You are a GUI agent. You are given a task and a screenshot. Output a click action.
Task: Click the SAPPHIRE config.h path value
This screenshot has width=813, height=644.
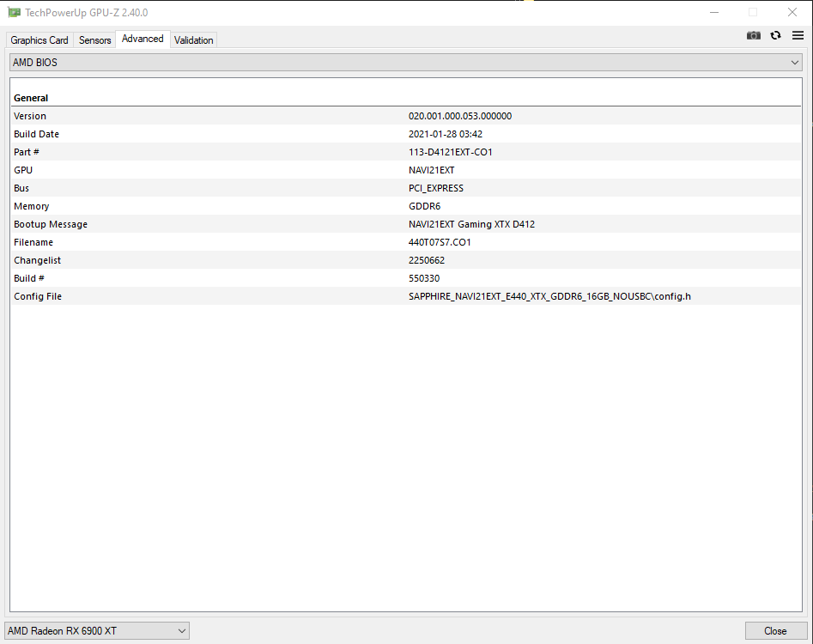pos(549,296)
